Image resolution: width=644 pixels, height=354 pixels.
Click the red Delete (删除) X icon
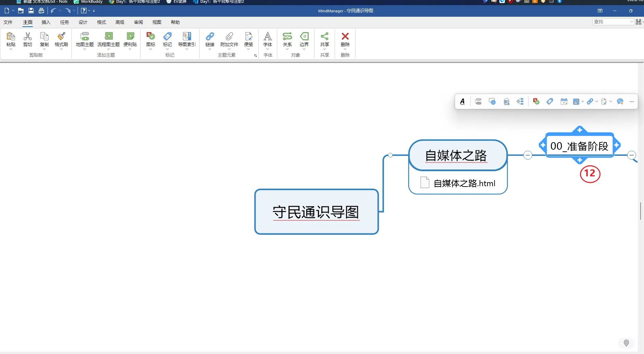click(345, 37)
